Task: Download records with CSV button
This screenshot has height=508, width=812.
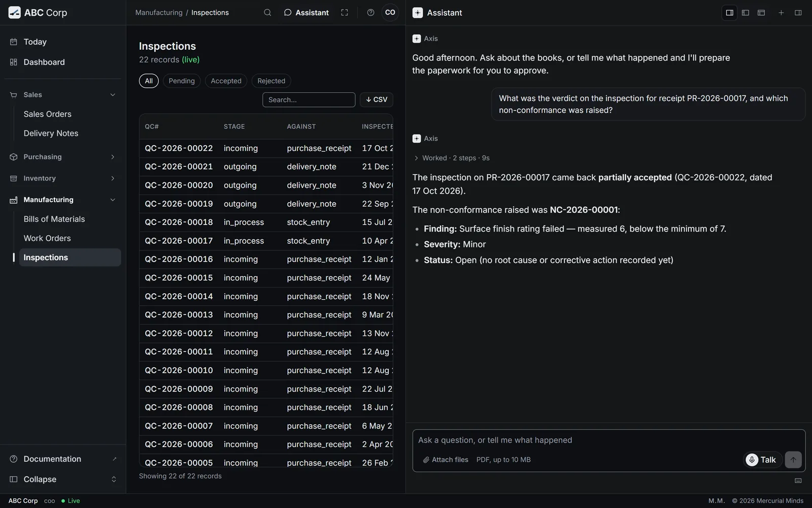Action: pos(377,100)
